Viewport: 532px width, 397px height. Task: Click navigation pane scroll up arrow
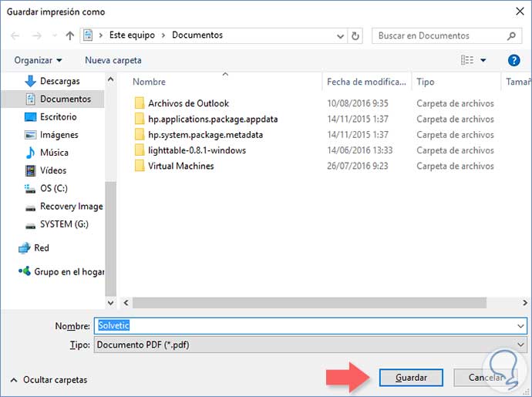(110, 79)
